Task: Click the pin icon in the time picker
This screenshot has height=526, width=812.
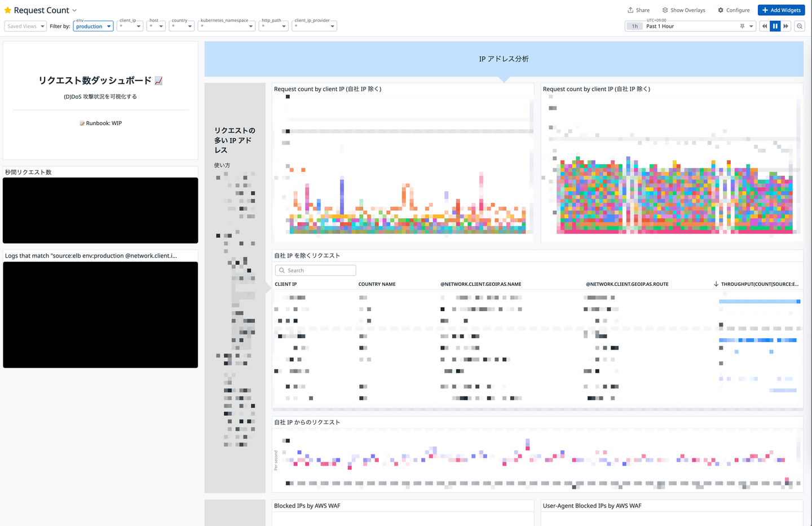Action: pyautogui.click(x=742, y=26)
